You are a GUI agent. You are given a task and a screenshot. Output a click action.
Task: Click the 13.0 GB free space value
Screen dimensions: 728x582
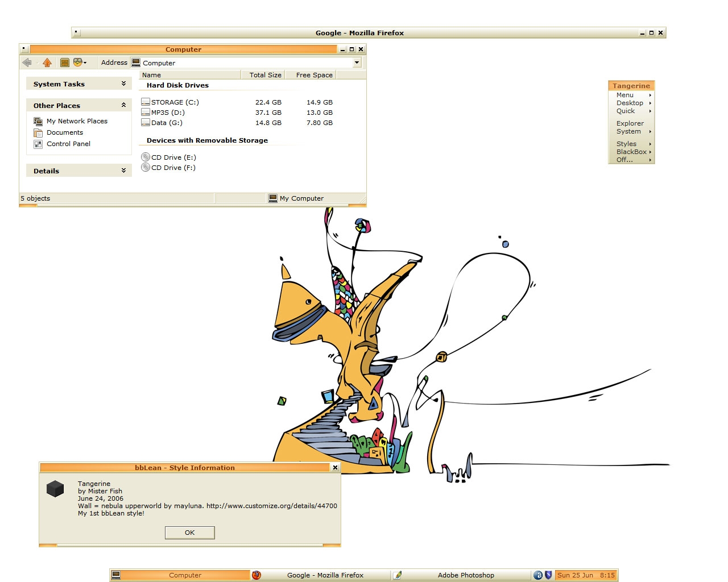coord(320,113)
